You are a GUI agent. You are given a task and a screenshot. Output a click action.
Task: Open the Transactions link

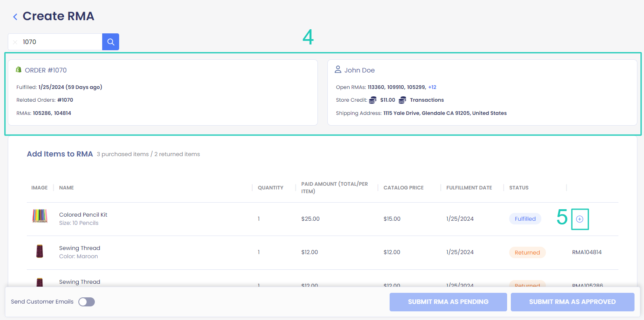tap(427, 100)
